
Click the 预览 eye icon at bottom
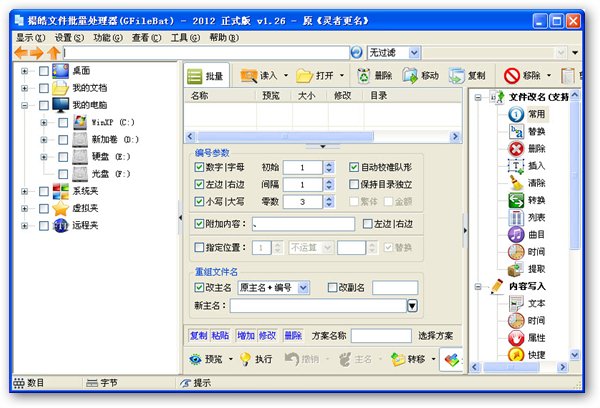click(x=195, y=359)
